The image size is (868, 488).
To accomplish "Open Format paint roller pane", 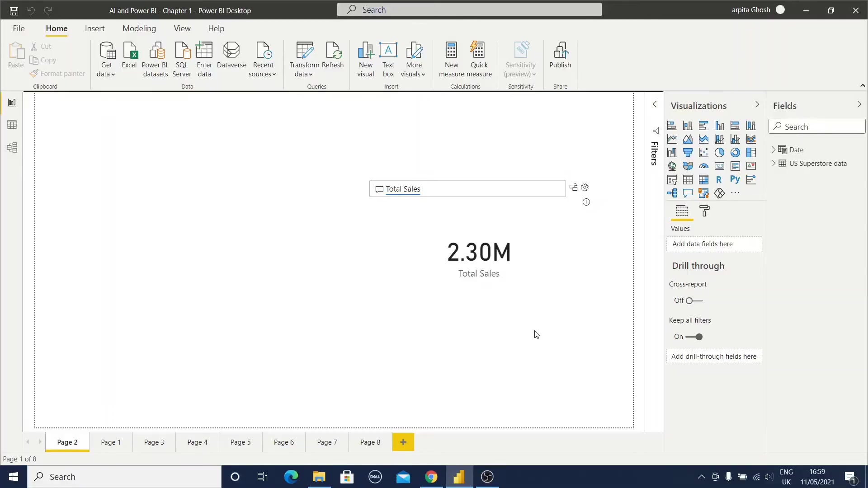I will [x=704, y=211].
